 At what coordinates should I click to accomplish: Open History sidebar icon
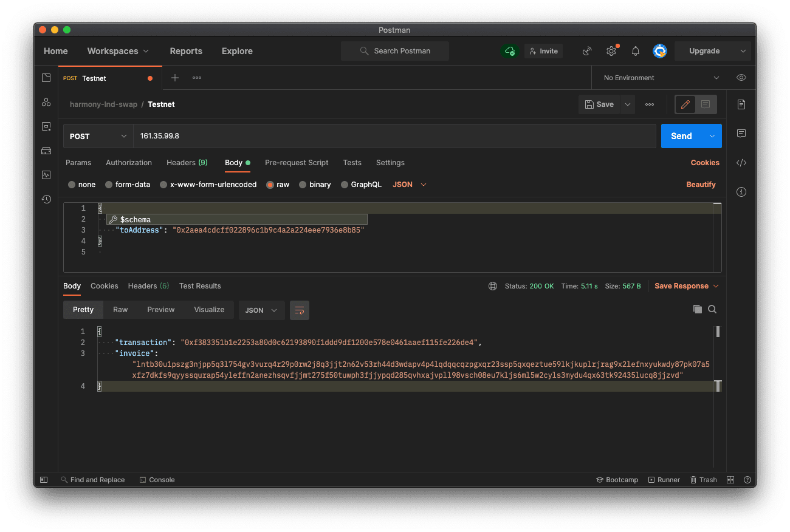(x=46, y=199)
